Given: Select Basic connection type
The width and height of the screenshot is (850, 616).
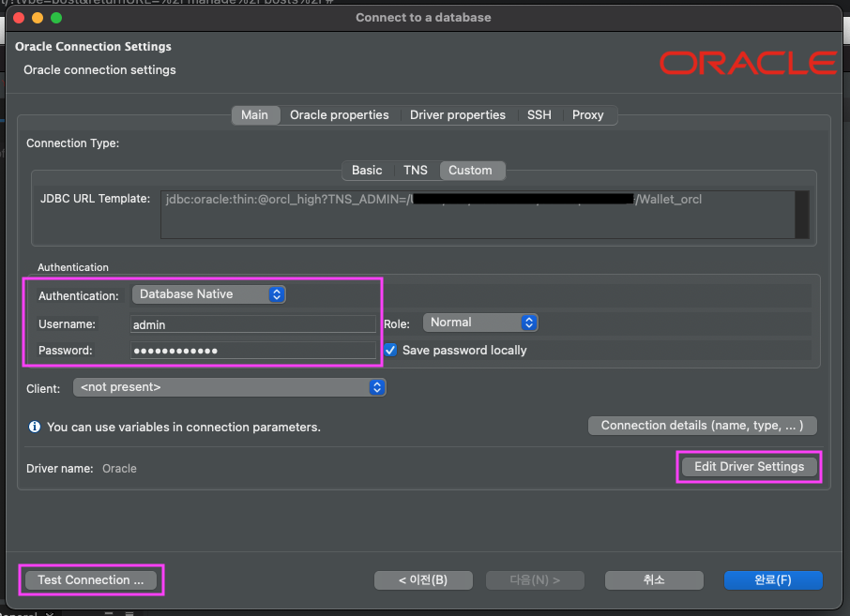Looking at the screenshot, I should point(367,170).
